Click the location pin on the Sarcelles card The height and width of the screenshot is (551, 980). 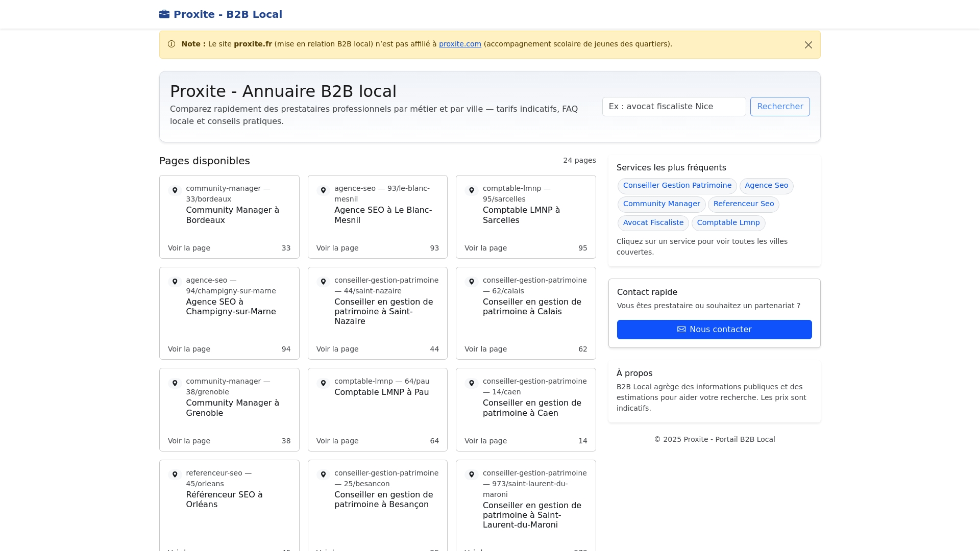[472, 190]
